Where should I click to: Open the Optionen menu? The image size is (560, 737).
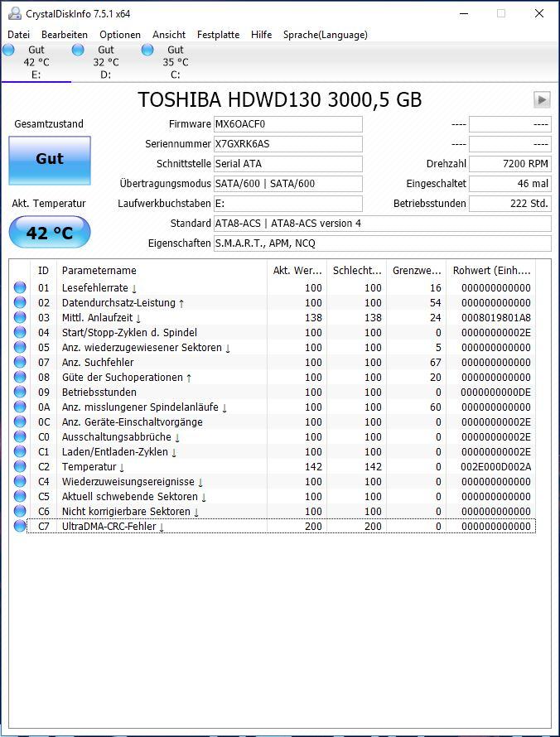[120, 35]
